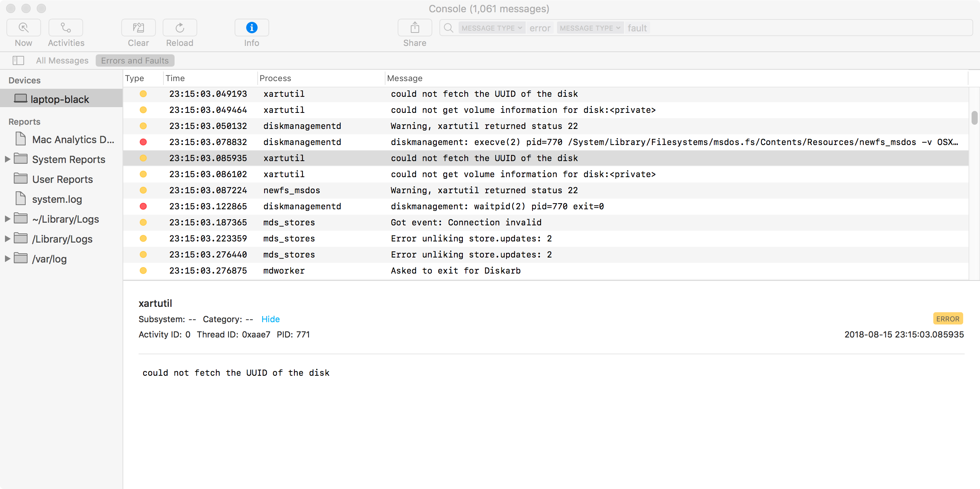
Task: Select Errors and Faults filter tab
Action: click(x=135, y=60)
